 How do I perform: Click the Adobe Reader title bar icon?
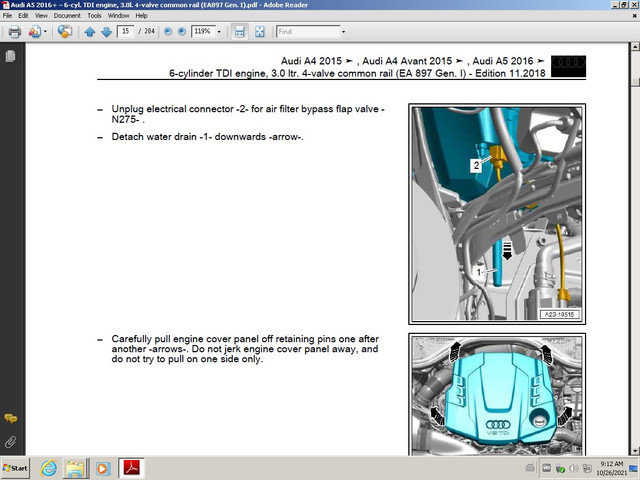5,5
